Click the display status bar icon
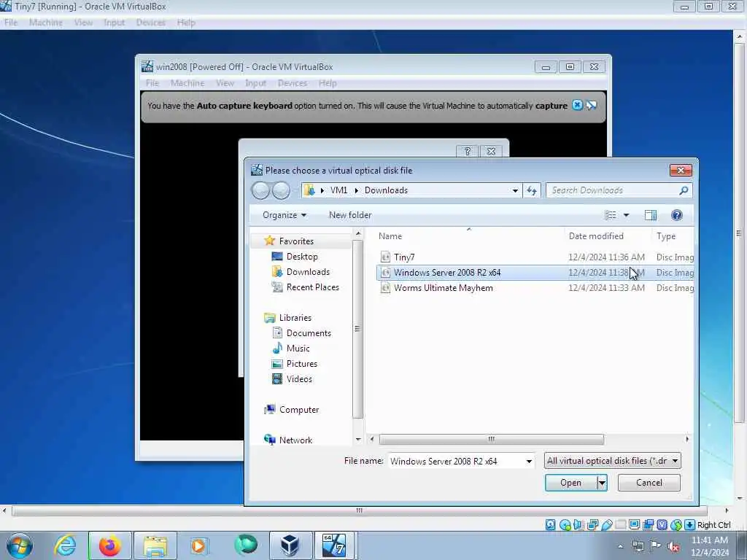The image size is (747, 560). coord(634,525)
